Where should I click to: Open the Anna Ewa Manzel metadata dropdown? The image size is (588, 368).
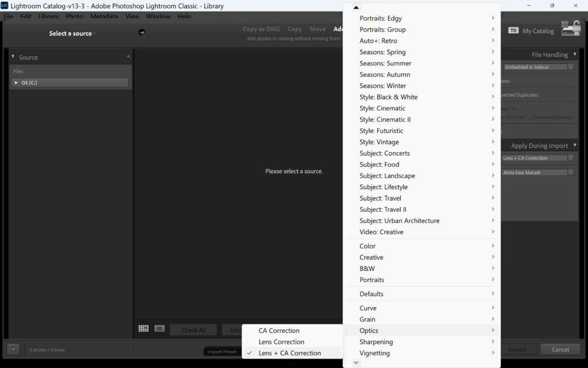point(537,172)
